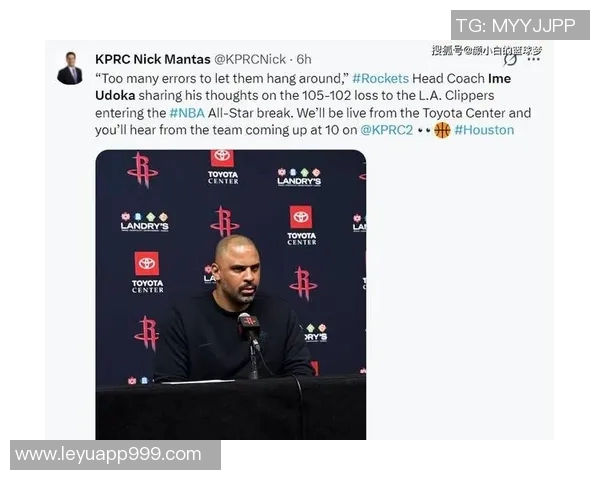Open the press conference video thumbnail
This screenshot has width=600, height=480.
point(231,294)
